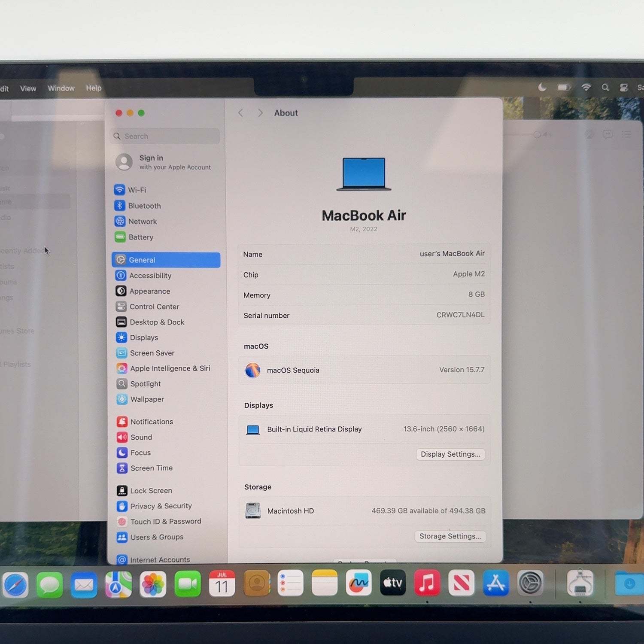Screen dimensions: 644x644
Task: Open Apple TV from the Dock
Action: click(393, 583)
